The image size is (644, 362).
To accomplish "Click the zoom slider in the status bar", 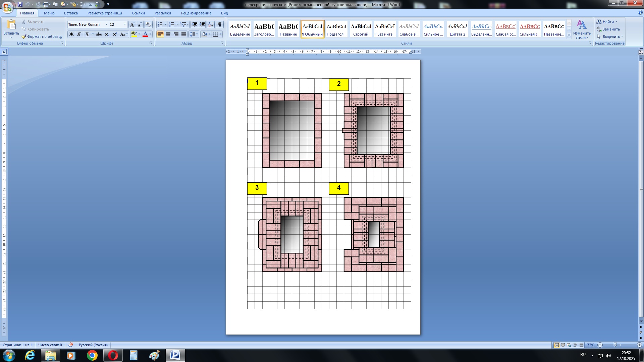I will (x=615, y=345).
